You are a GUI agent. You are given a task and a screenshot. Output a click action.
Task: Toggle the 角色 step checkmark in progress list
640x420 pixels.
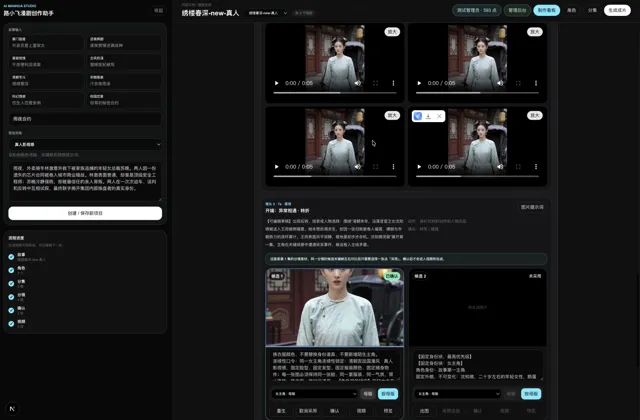[11, 270]
